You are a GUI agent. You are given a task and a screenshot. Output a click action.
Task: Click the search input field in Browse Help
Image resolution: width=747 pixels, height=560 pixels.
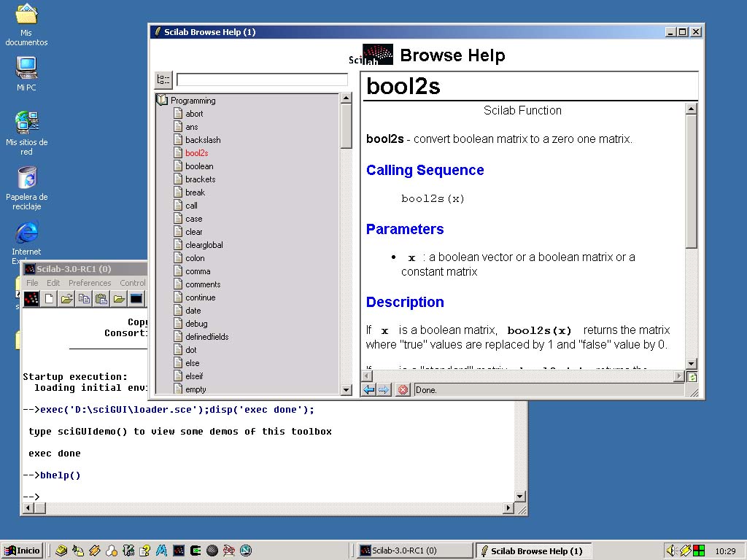pyautogui.click(x=261, y=79)
